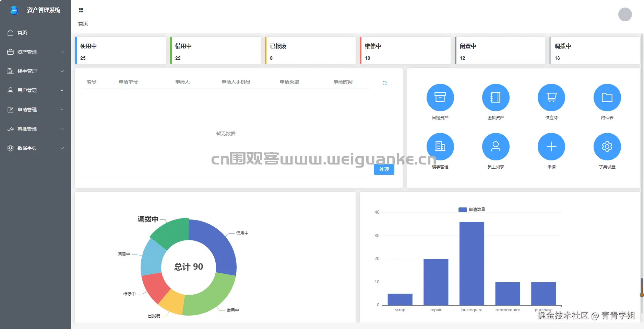Click the gear icon for 数据字典
The width and height of the screenshot is (644, 329).
tap(11, 148)
